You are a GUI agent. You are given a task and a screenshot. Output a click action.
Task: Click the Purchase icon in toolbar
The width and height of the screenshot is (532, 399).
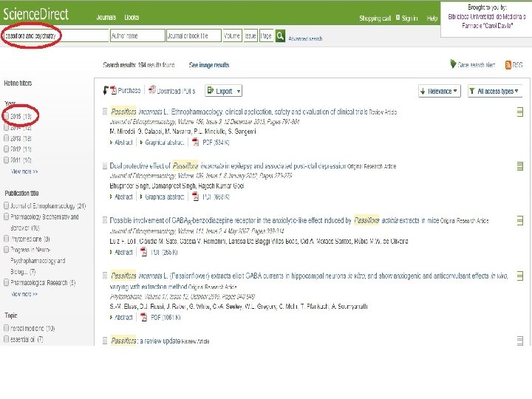[x=113, y=91]
